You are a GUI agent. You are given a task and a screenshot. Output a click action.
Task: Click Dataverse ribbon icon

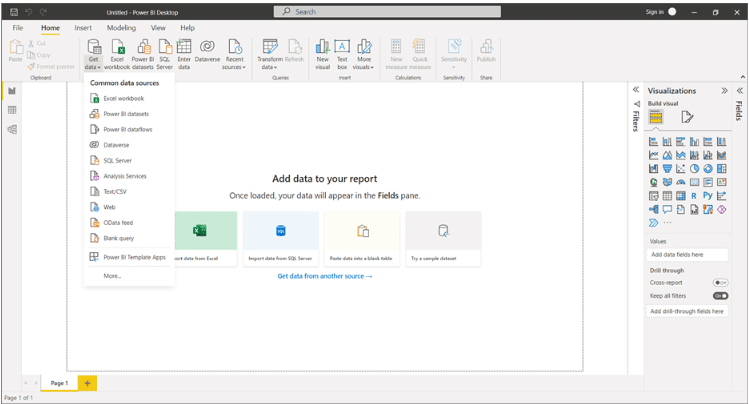pyautogui.click(x=207, y=52)
